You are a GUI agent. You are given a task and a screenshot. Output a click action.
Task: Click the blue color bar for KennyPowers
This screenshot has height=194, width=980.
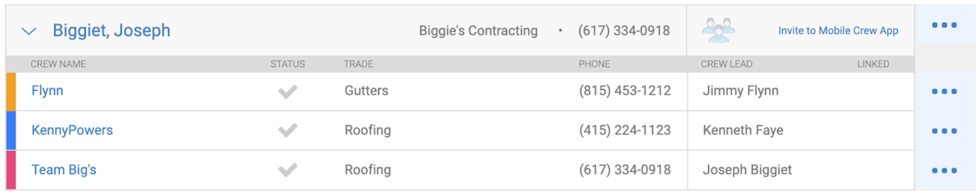coord(11,131)
